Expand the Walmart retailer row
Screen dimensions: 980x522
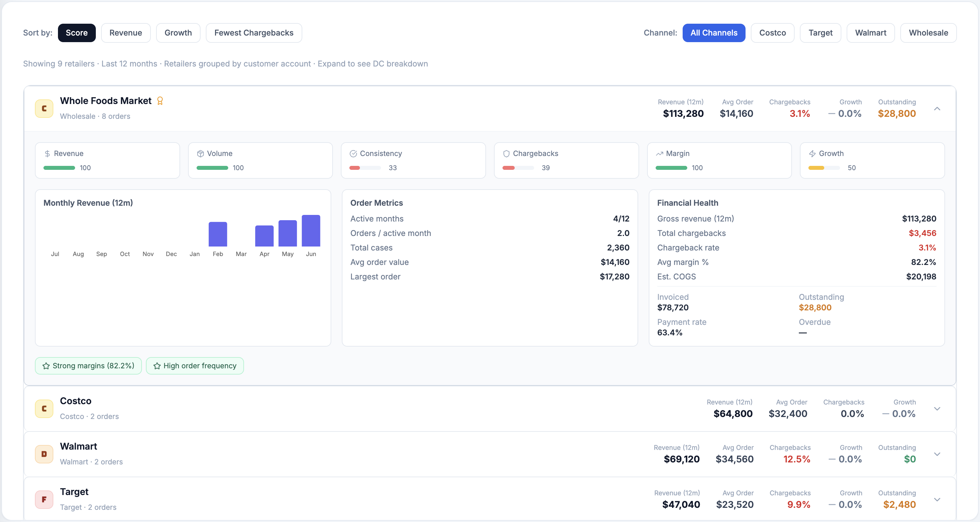coord(938,454)
